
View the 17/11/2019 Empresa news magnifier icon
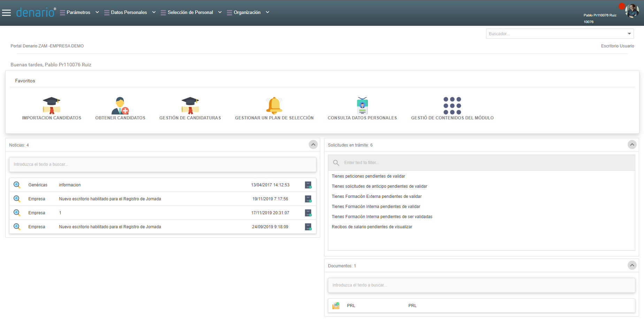click(x=17, y=213)
